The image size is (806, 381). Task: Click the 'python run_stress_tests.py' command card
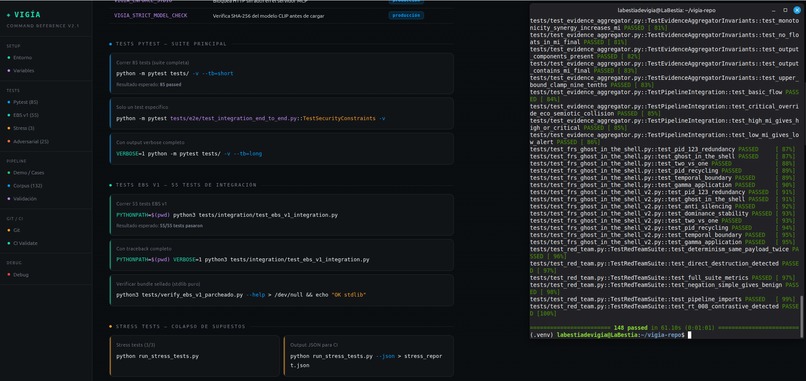tap(195, 356)
